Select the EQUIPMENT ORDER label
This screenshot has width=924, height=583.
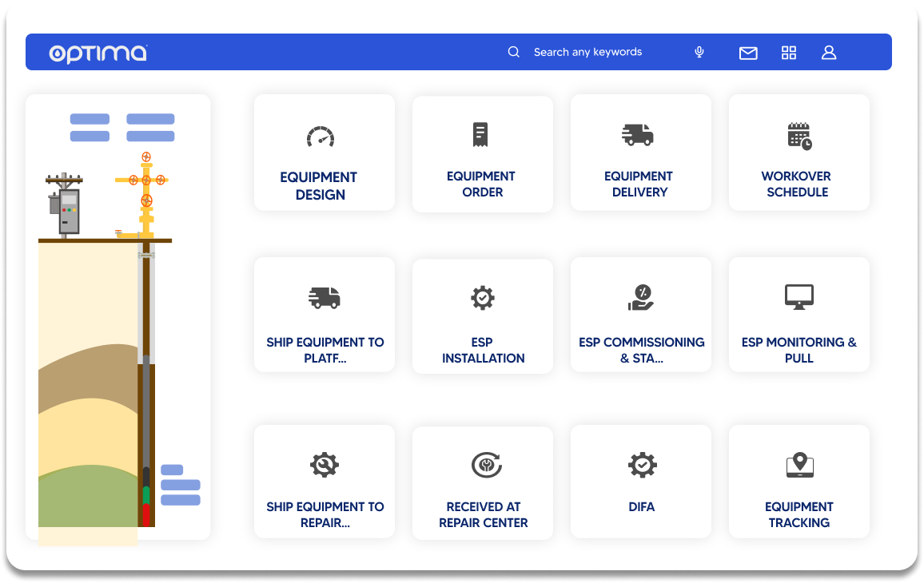click(481, 184)
